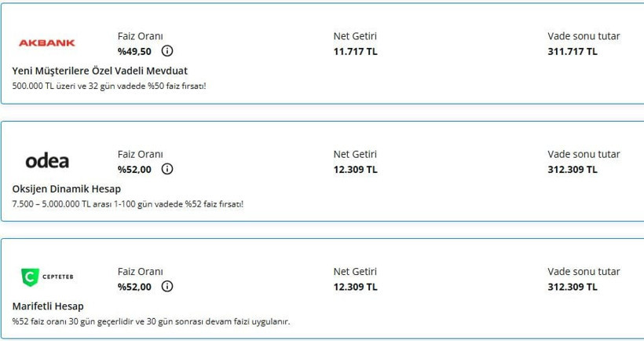Click the Akbank 500.000 TL description text
644x341 pixels.
pyautogui.click(x=109, y=86)
